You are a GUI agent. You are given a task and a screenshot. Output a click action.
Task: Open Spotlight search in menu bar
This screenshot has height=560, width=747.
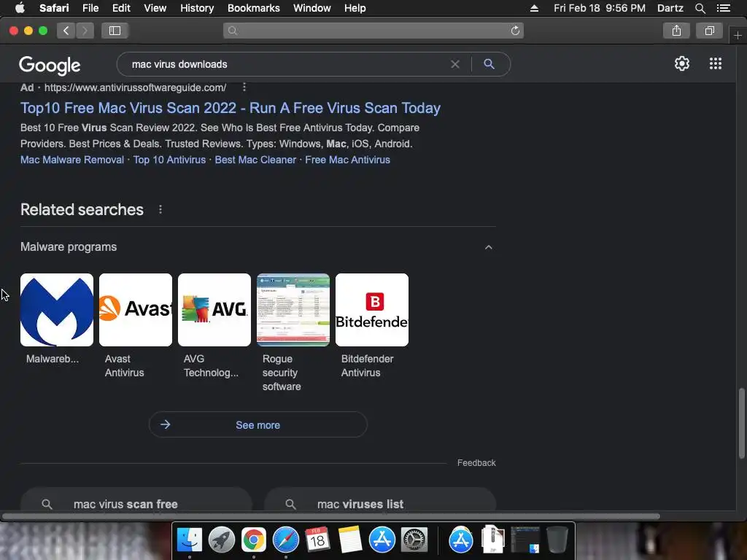coord(700,8)
